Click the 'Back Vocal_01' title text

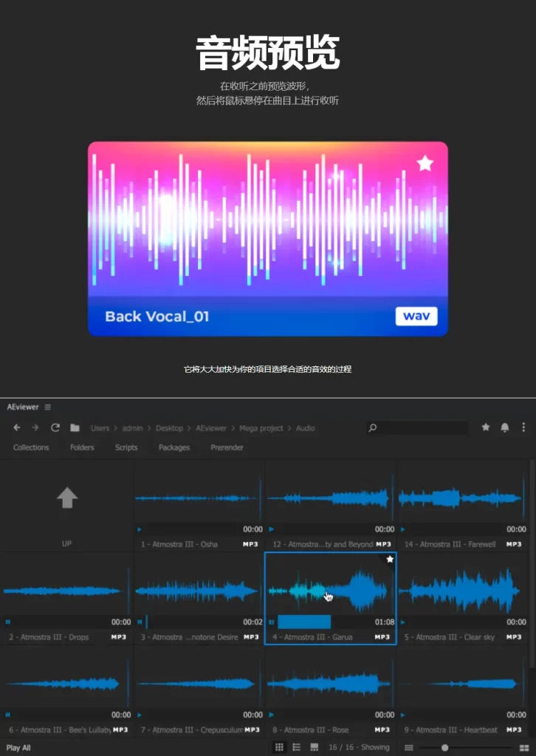point(157,317)
